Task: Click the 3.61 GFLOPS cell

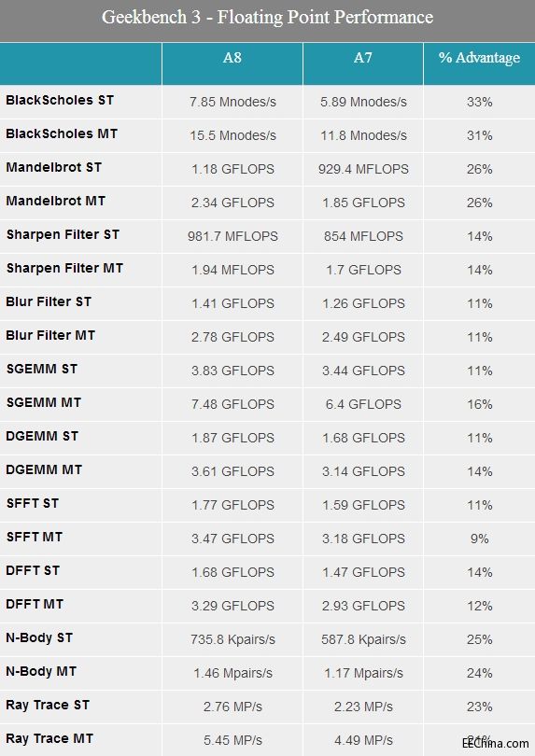Action: (232, 471)
